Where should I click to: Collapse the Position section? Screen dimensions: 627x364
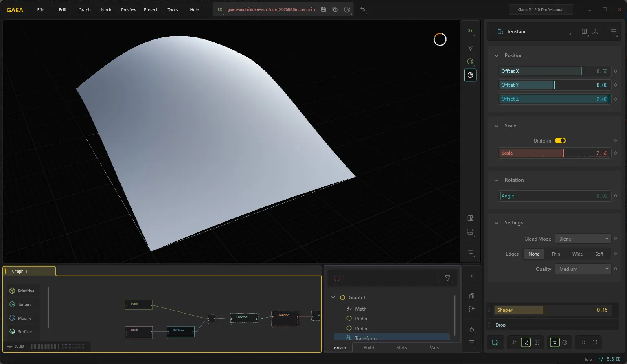click(x=496, y=55)
